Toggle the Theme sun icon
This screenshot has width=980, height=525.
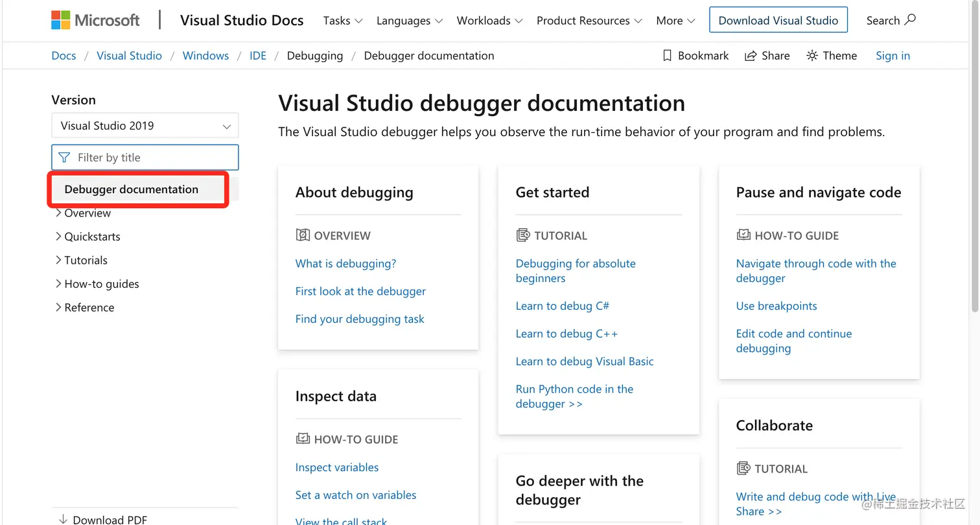click(812, 56)
